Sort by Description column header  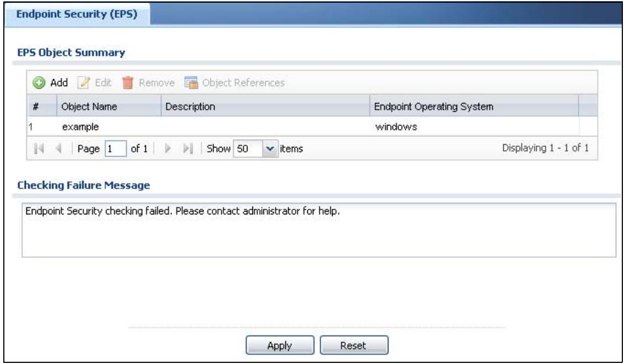(x=266, y=106)
